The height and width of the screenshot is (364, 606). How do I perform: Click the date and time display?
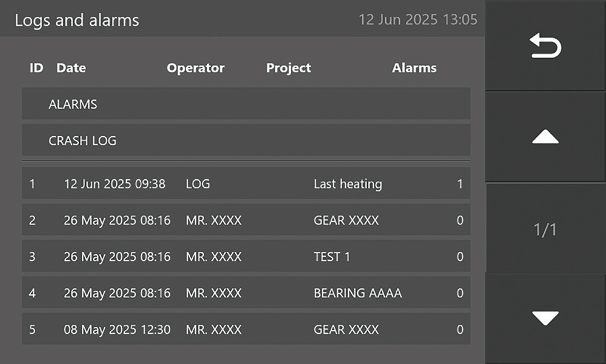tap(418, 19)
